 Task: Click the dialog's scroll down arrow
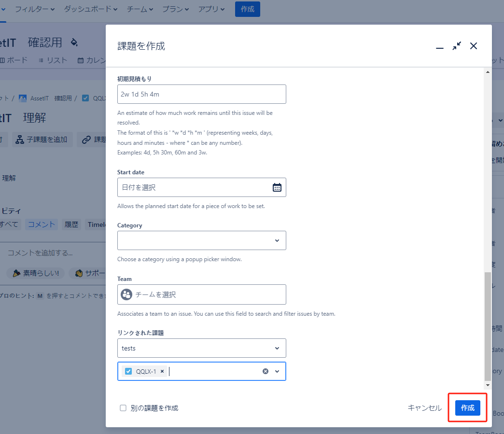click(488, 385)
